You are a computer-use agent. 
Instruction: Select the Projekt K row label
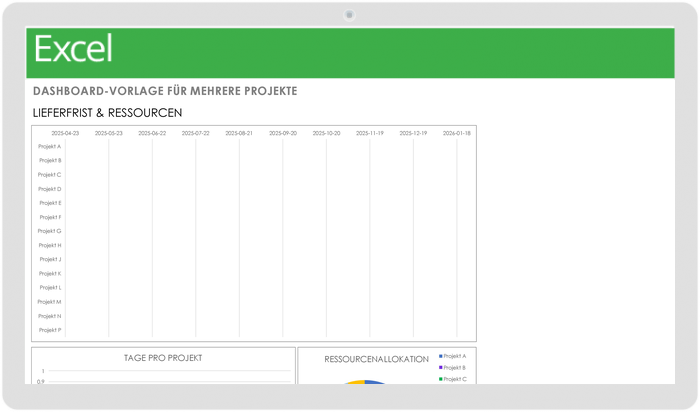(50, 274)
